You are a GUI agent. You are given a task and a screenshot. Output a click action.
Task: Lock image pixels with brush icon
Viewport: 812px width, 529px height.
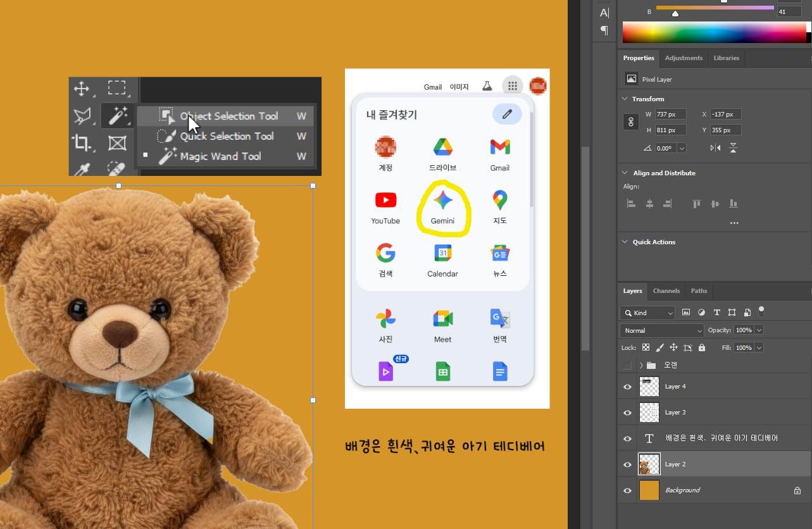(x=660, y=347)
